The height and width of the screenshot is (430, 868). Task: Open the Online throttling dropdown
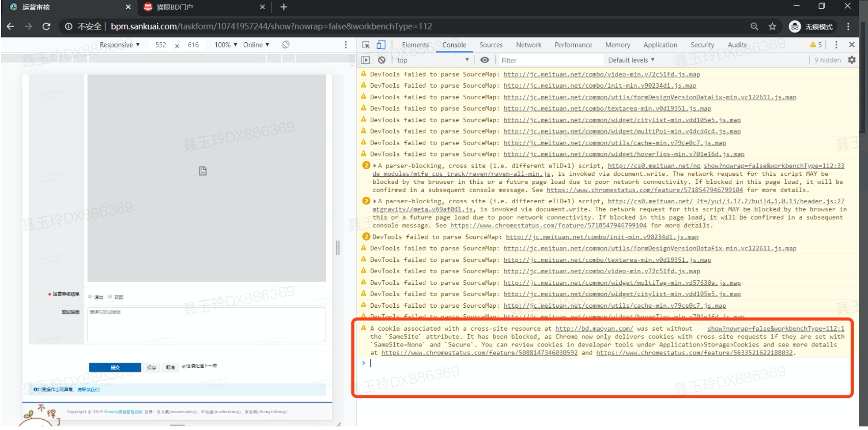[x=256, y=45]
